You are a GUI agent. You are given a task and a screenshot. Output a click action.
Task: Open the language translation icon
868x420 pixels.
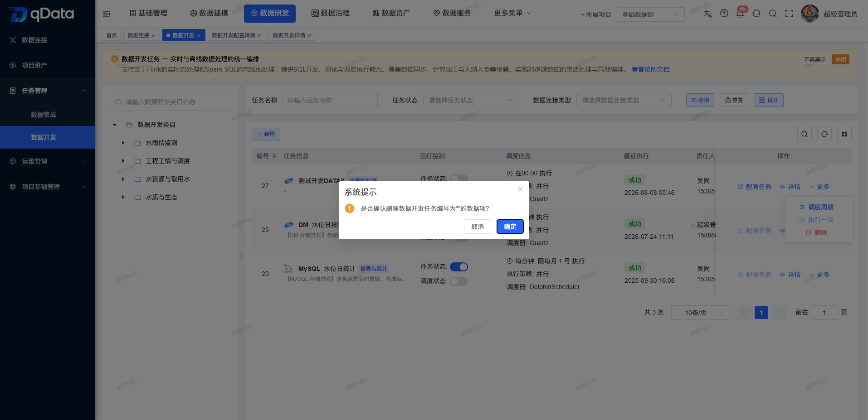tap(707, 14)
